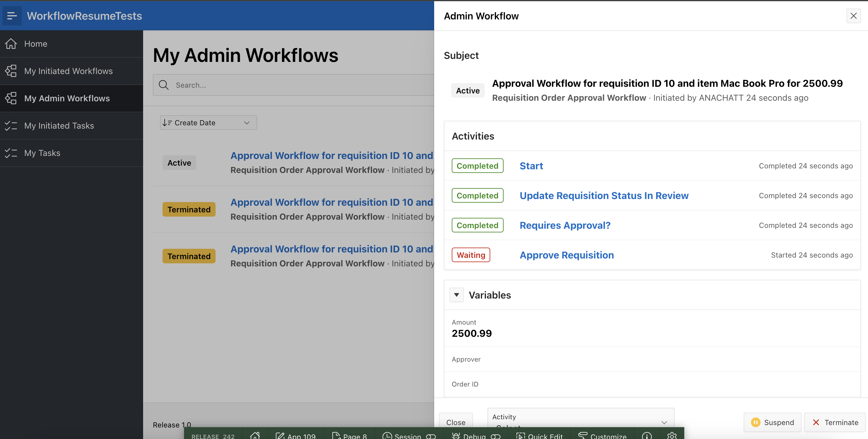The width and height of the screenshot is (868, 439).
Task: Toggle the Session switch in toolbar
Action: tap(431, 436)
